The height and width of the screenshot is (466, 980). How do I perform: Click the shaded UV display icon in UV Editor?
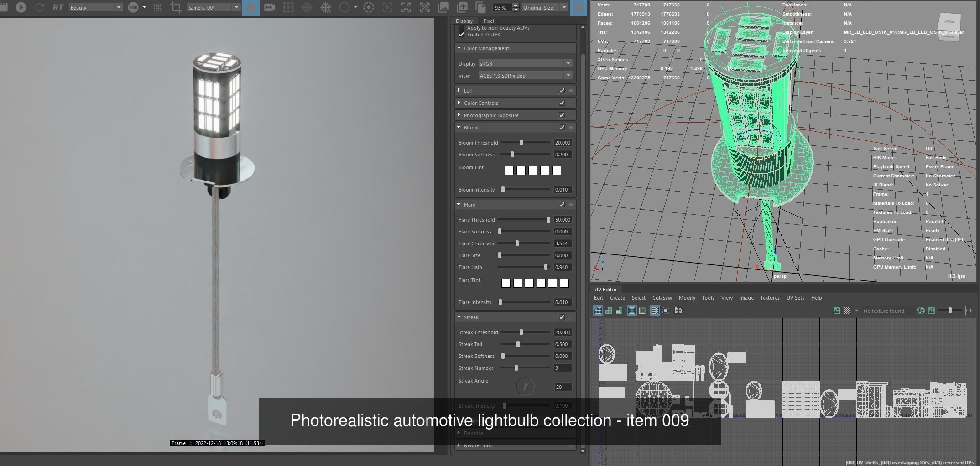(x=609, y=311)
